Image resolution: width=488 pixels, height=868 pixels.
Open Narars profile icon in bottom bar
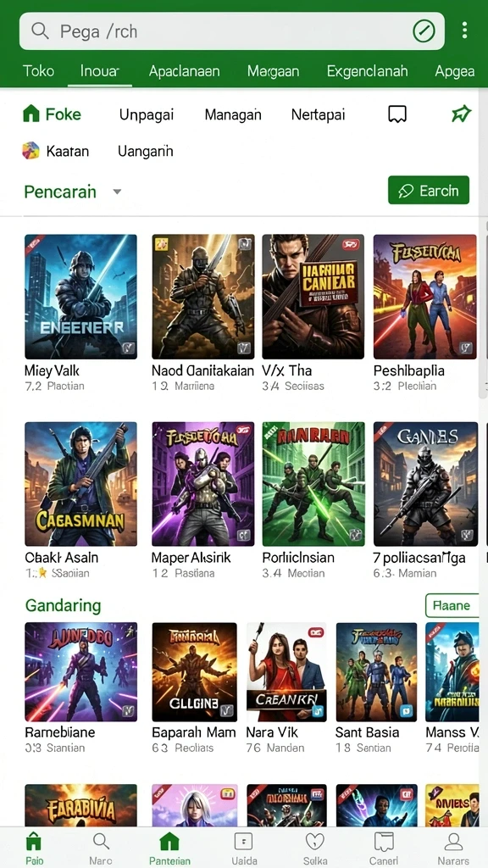[x=454, y=849]
